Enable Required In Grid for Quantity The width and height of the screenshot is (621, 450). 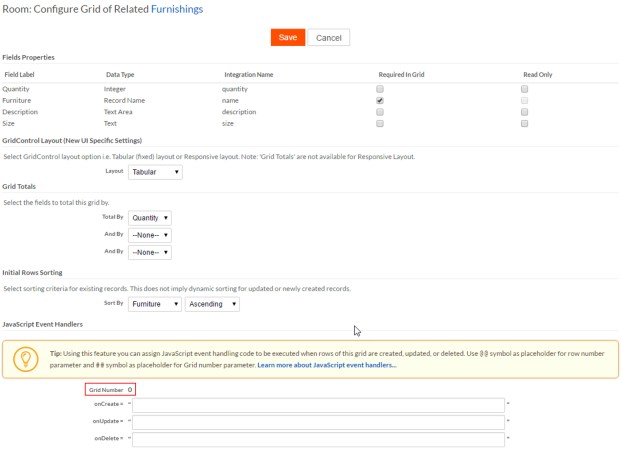pyautogui.click(x=379, y=89)
